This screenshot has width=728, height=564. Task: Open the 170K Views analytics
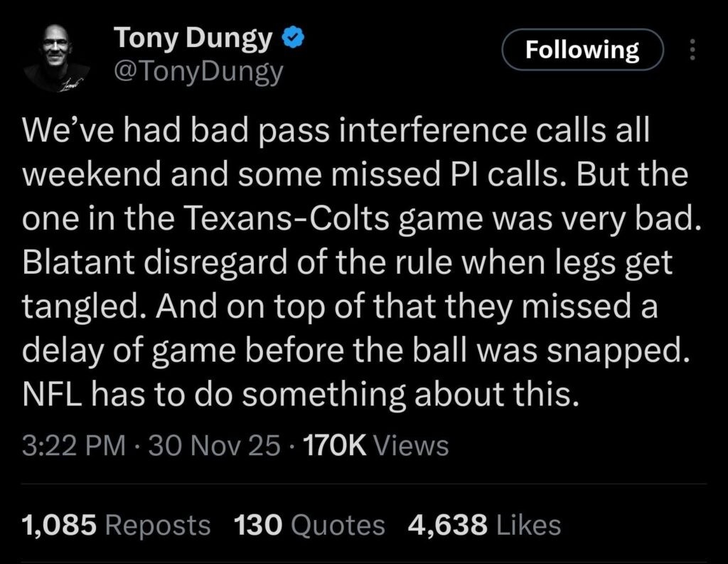coord(375,446)
